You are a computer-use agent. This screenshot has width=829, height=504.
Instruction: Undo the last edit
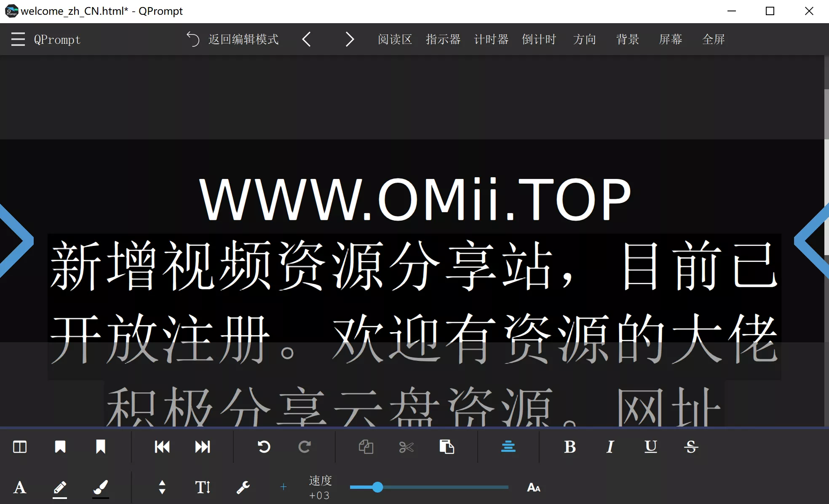point(264,447)
